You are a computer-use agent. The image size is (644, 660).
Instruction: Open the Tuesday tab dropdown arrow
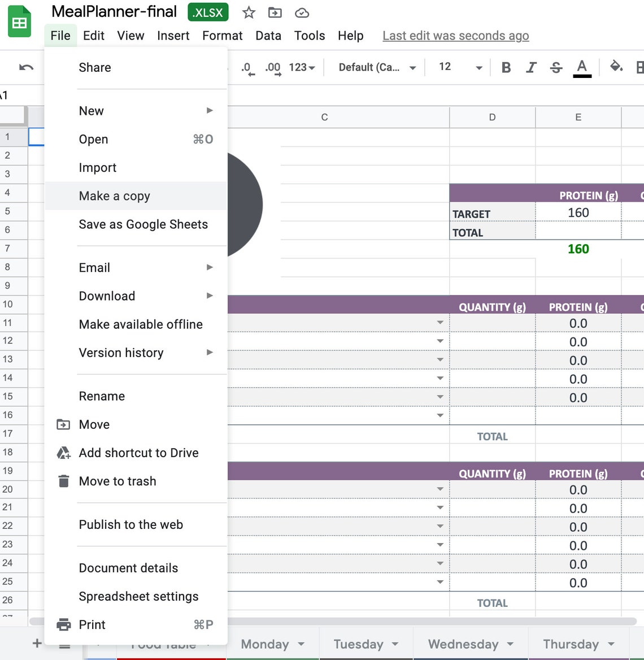[395, 644]
